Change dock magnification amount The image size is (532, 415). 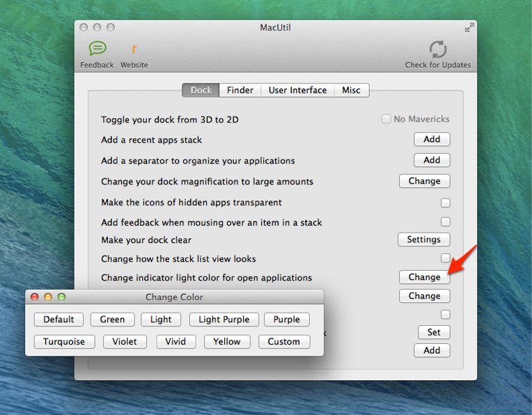pyautogui.click(x=425, y=181)
